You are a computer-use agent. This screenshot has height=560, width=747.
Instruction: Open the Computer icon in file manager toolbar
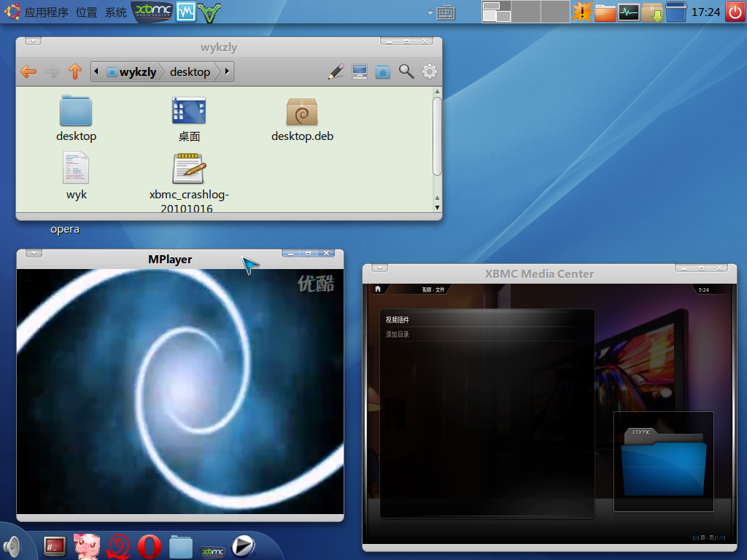pos(360,71)
